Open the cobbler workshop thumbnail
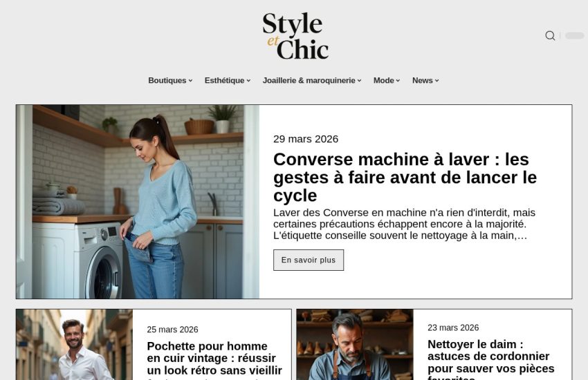The width and height of the screenshot is (588, 380). [x=355, y=345]
